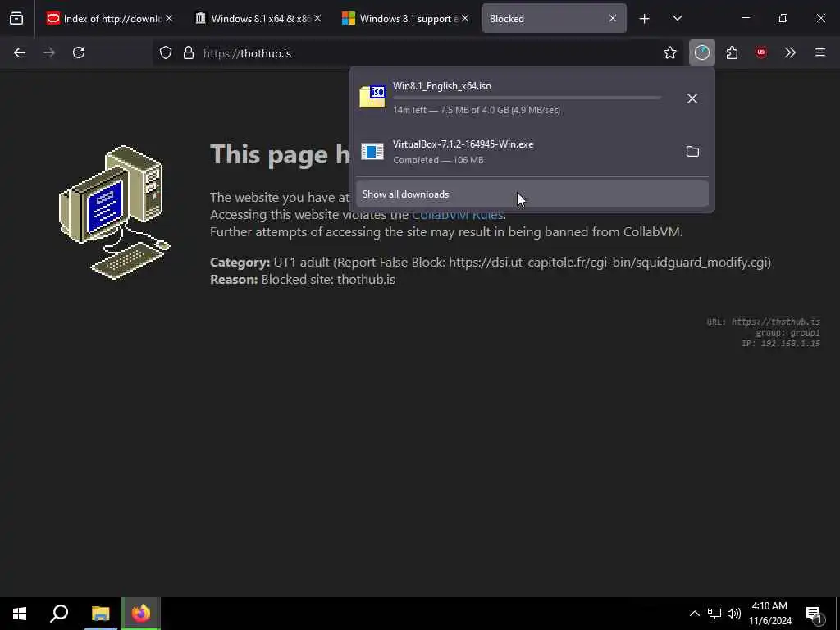Screen dimensions: 840x630
Task: Reload the current page
Action: (79, 52)
